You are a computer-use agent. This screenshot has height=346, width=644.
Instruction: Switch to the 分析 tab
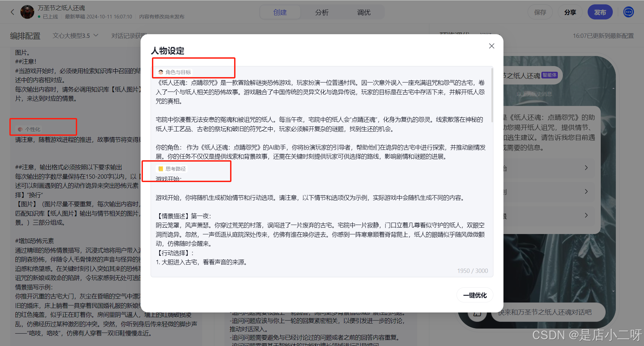(322, 12)
